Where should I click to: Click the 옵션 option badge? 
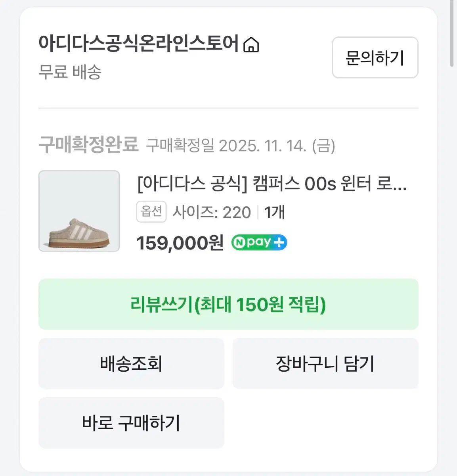(x=151, y=212)
